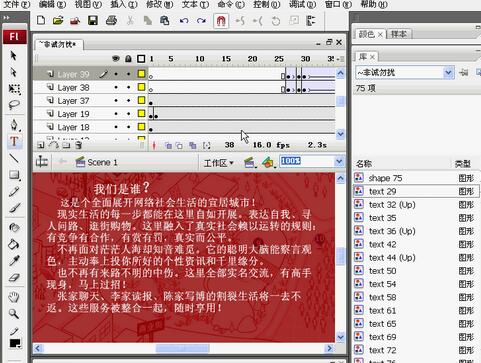
Task: Select the Zoom magnifier tool
Action: (x=14, y=314)
